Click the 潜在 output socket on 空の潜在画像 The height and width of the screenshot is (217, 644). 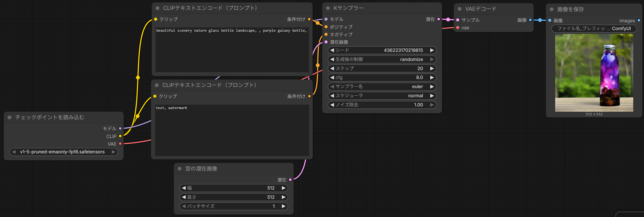(290, 180)
